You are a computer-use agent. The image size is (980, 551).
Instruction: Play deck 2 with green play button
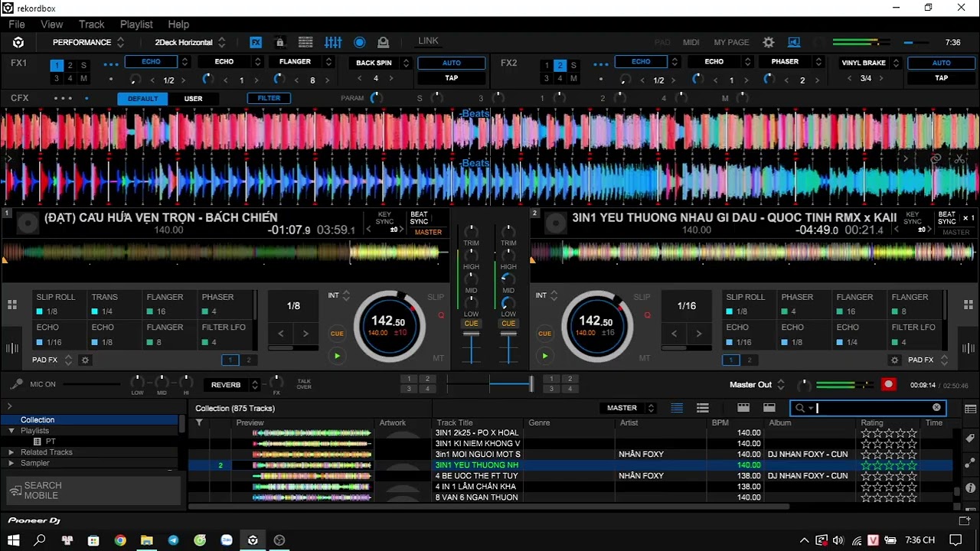pyautogui.click(x=544, y=356)
